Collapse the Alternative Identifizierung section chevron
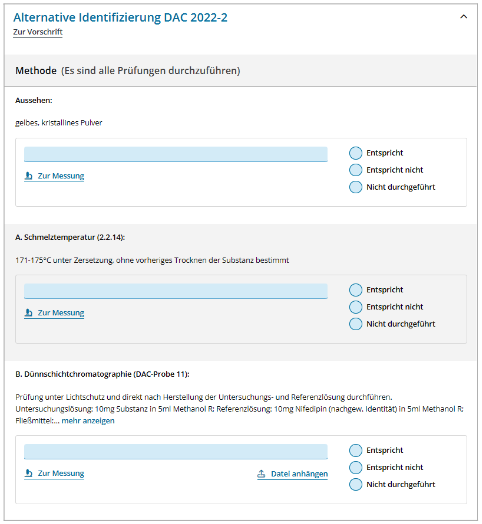Viewport: 482px width, 524px height. tap(463, 17)
